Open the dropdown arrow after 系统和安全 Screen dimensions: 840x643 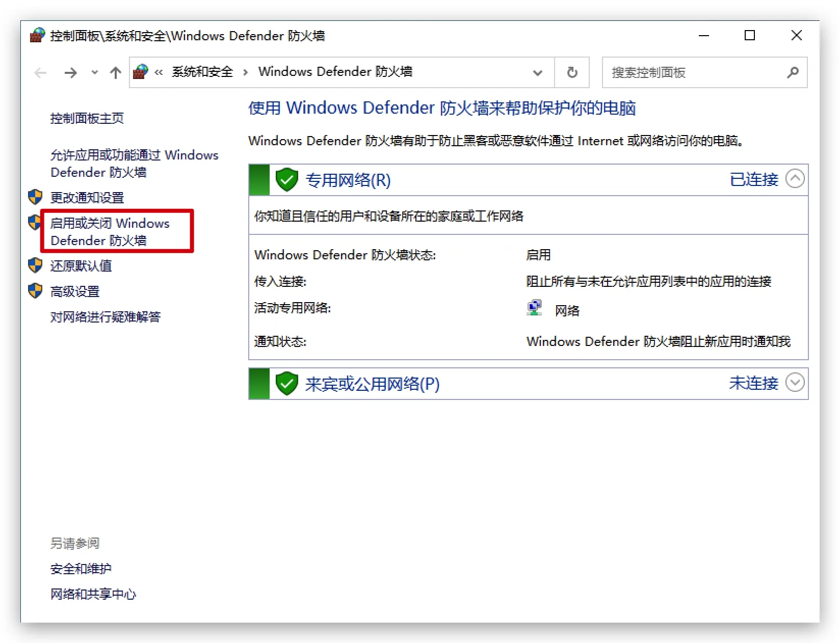pyautogui.click(x=246, y=72)
